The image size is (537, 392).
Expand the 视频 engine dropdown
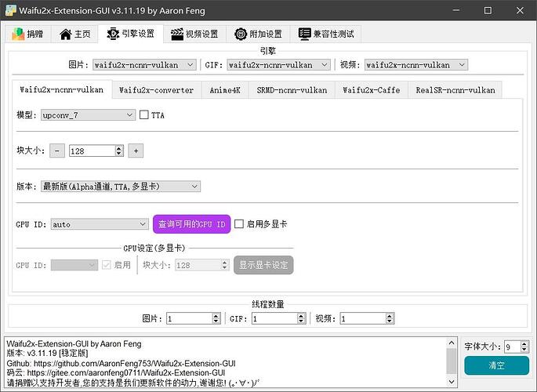pos(416,65)
